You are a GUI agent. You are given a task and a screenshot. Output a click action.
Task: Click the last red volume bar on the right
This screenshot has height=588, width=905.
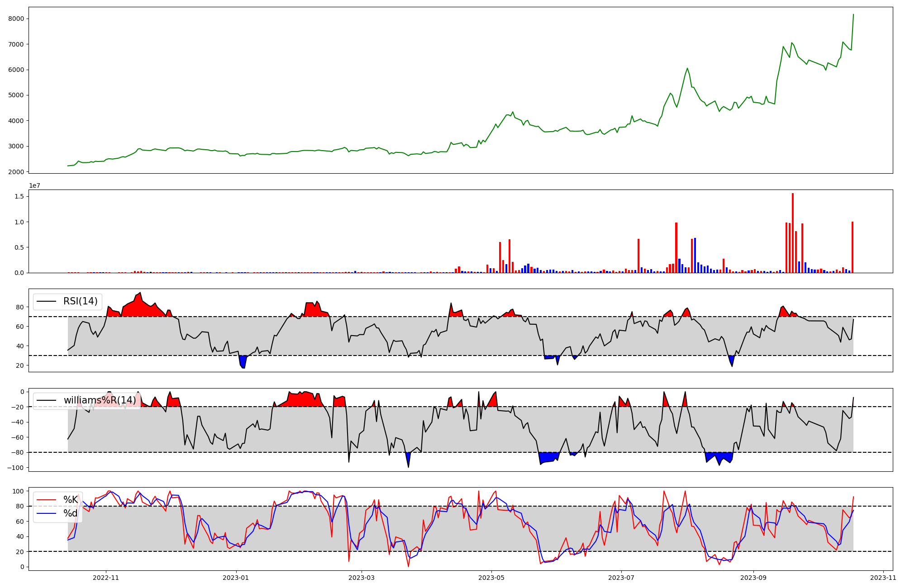[853, 247]
